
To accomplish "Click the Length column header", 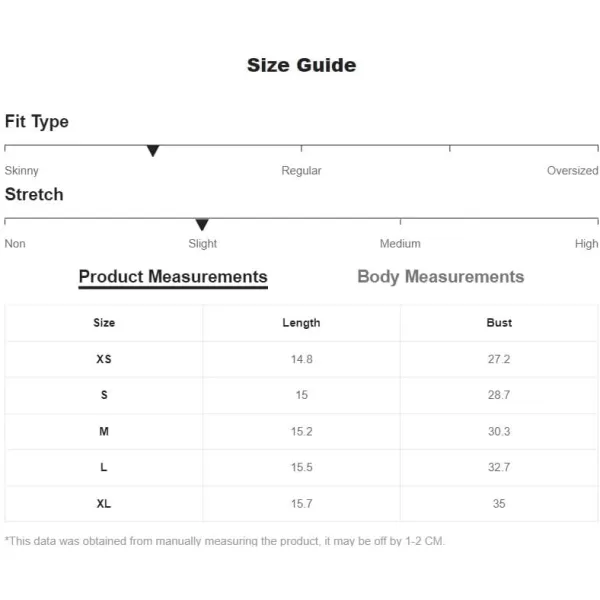I will [x=301, y=323].
